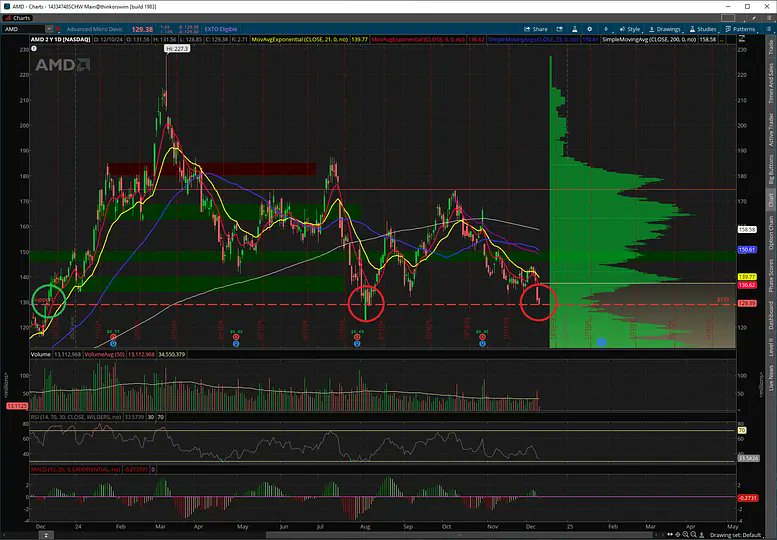
Task: Open the Live News side tab
Action: point(771,378)
